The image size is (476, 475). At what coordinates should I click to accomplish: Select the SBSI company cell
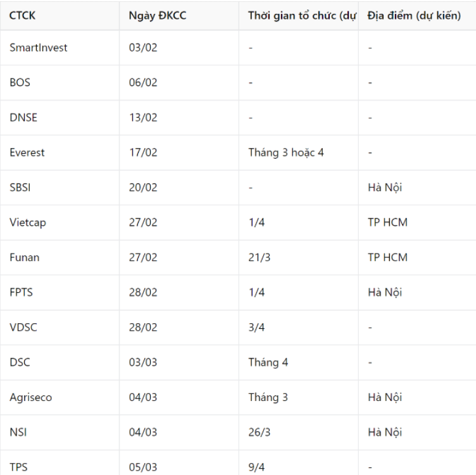pos(59,187)
